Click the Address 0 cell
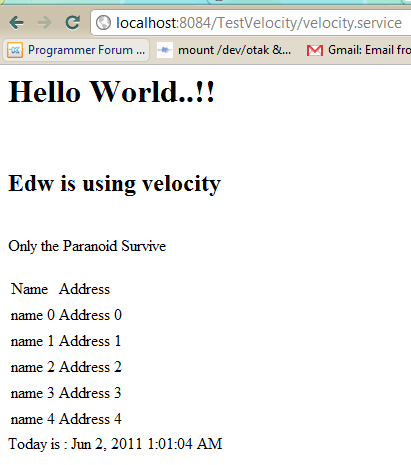The height and width of the screenshot is (465, 411). [90, 315]
